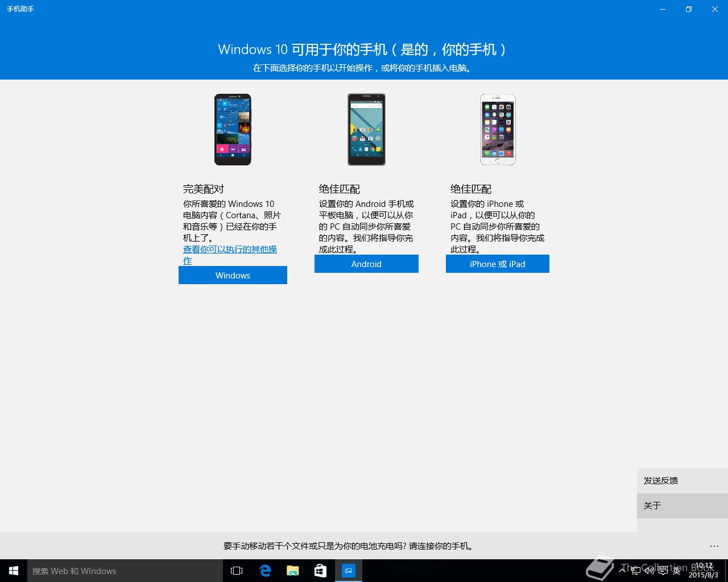Viewport: 728px width, 582px height.
Task: Select the Phone Companion taskbar icon
Action: coord(349,571)
